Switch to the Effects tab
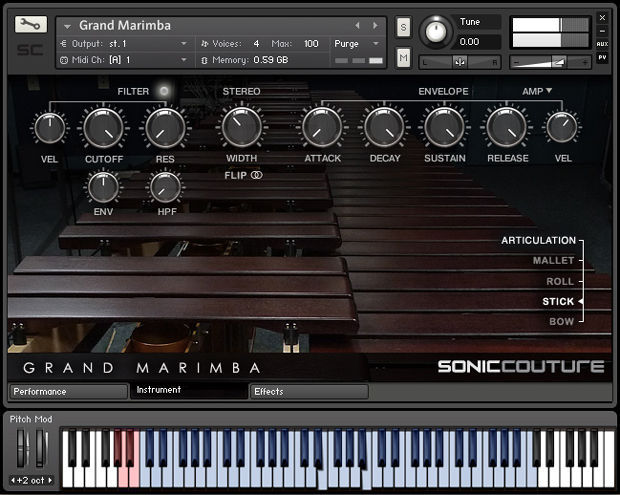The width and height of the screenshot is (620, 495). click(x=309, y=391)
